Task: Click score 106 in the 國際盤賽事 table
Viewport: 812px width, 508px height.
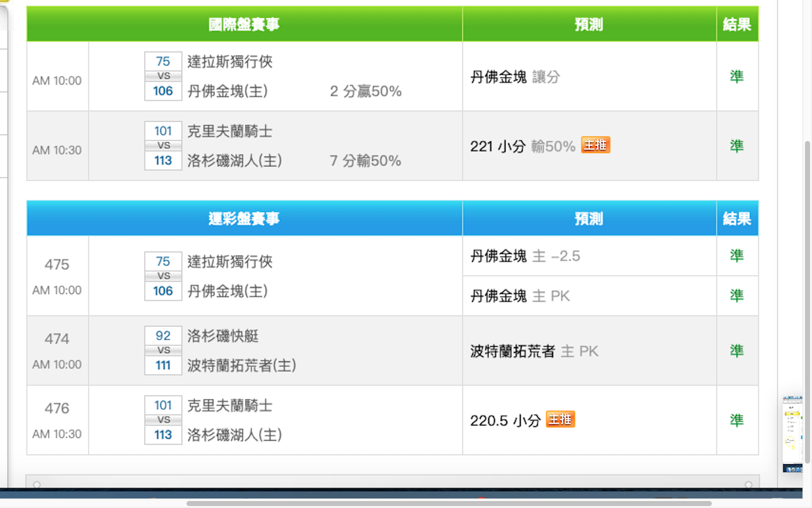Action: [163, 91]
